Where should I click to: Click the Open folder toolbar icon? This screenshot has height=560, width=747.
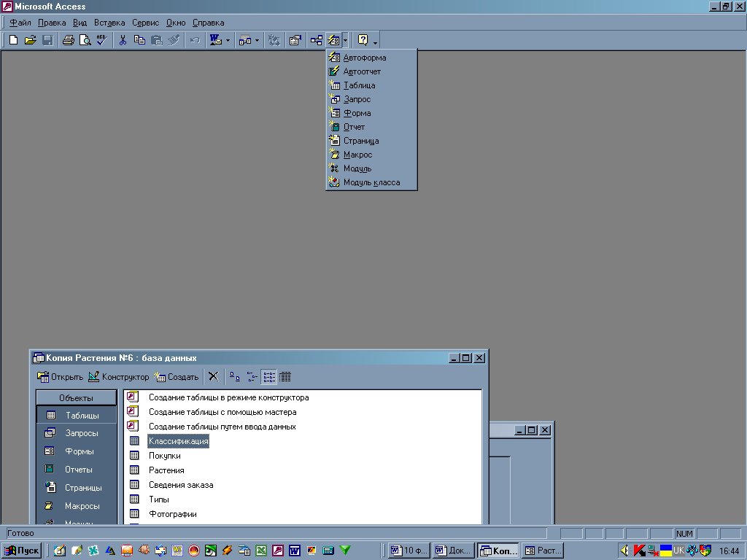click(31, 40)
